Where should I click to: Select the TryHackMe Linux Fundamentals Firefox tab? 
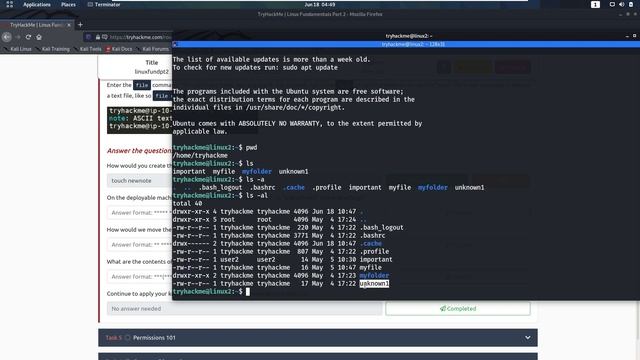[36, 25]
